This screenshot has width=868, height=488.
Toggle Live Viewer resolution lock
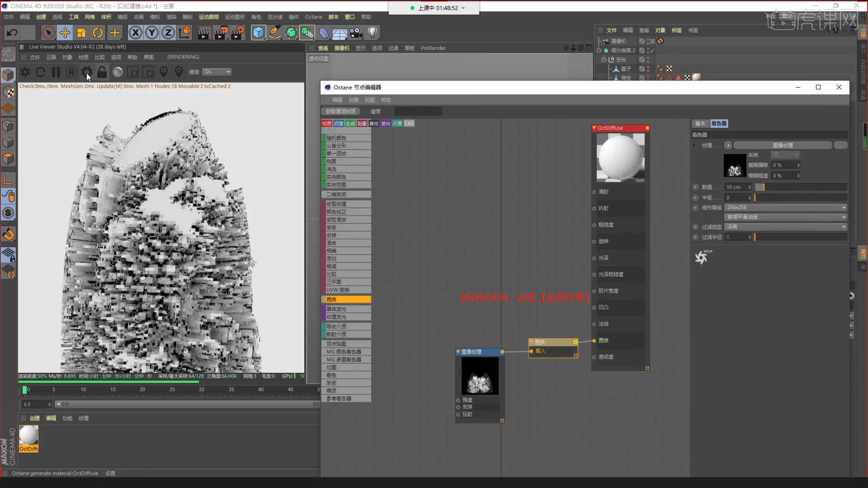(102, 72)
